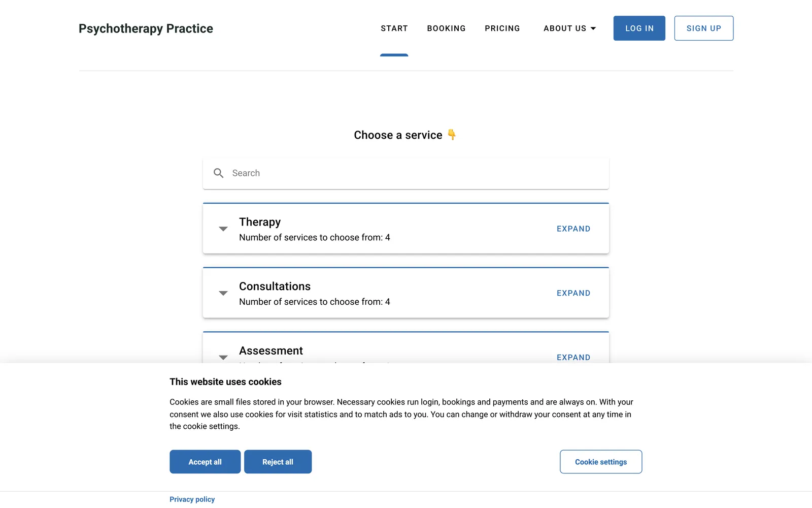Image resolution: width=812 pixels, height=508 pixels.
Task: Click the Therapy row triangle arrow icon
Action: click(223, 229)
